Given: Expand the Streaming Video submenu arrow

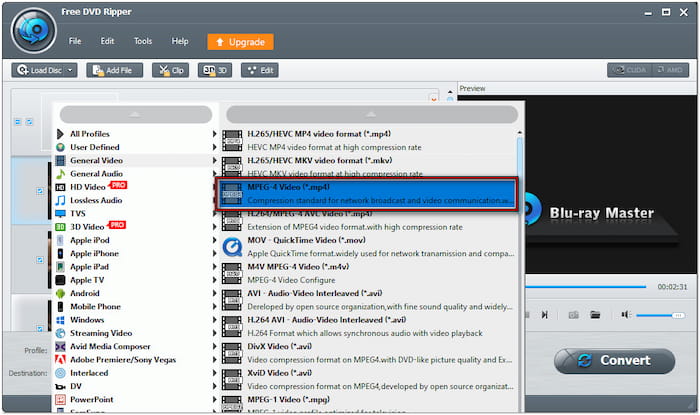Looking at the screenshot, I should click(214, 333).
